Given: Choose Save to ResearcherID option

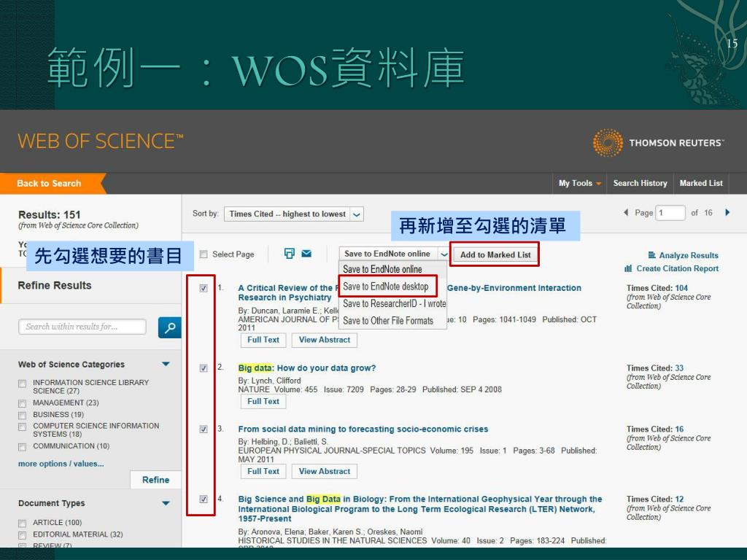Looking at the screenshot, I should click(x=393, y=304).
